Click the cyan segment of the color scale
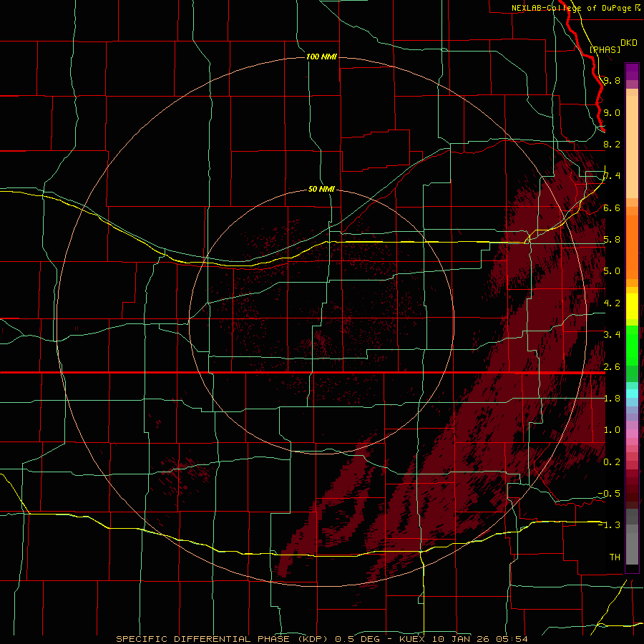Screen dimensions: 644x644 point(632,394)
